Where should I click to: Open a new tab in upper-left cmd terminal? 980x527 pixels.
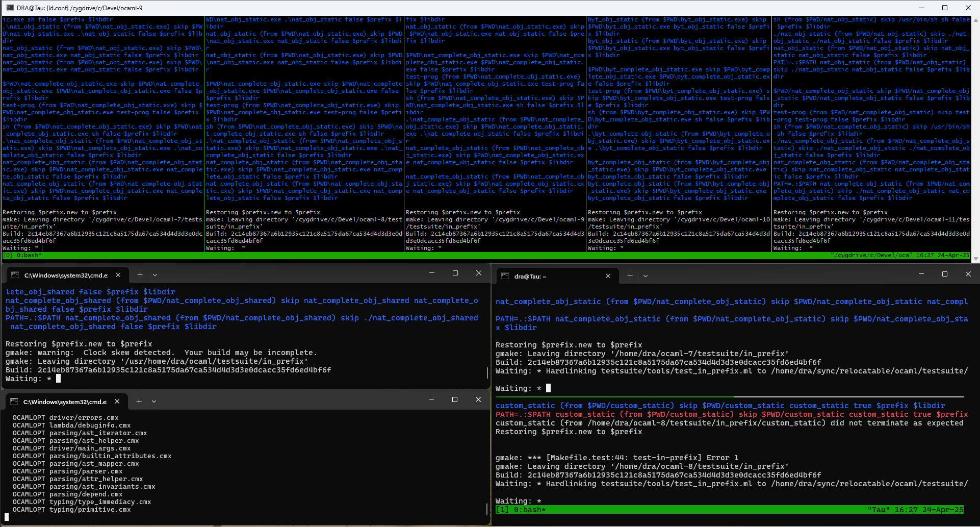coord(140,274)
